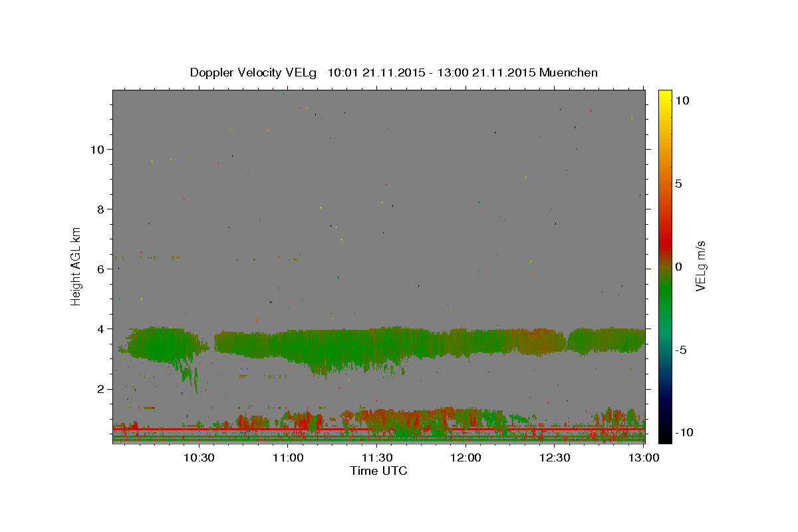This screenshot has height=532, width=798.
Task: Click the red horizontal line near ground level
Action: 378,429
